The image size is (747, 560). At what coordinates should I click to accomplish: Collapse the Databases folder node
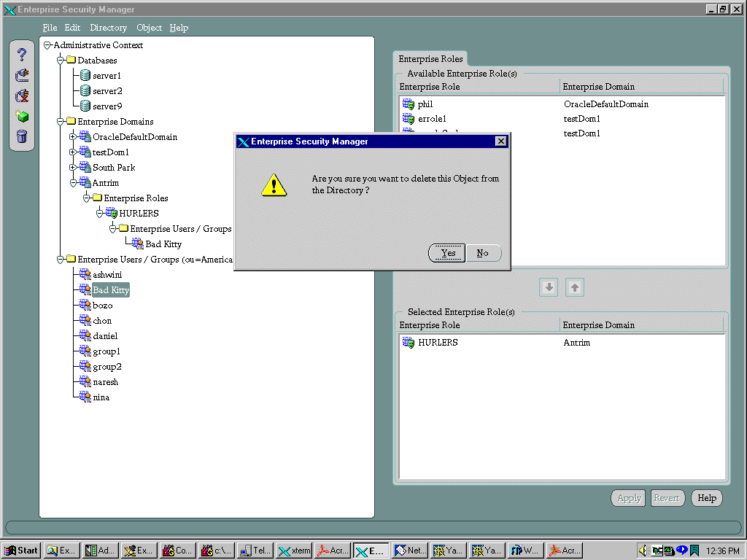(x=61, y=61)
